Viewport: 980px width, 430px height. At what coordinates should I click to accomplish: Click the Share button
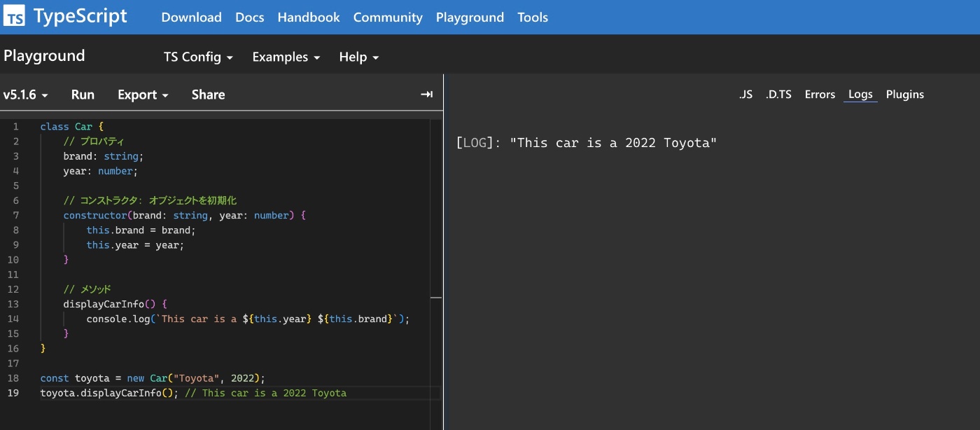(x=208, y=95)
